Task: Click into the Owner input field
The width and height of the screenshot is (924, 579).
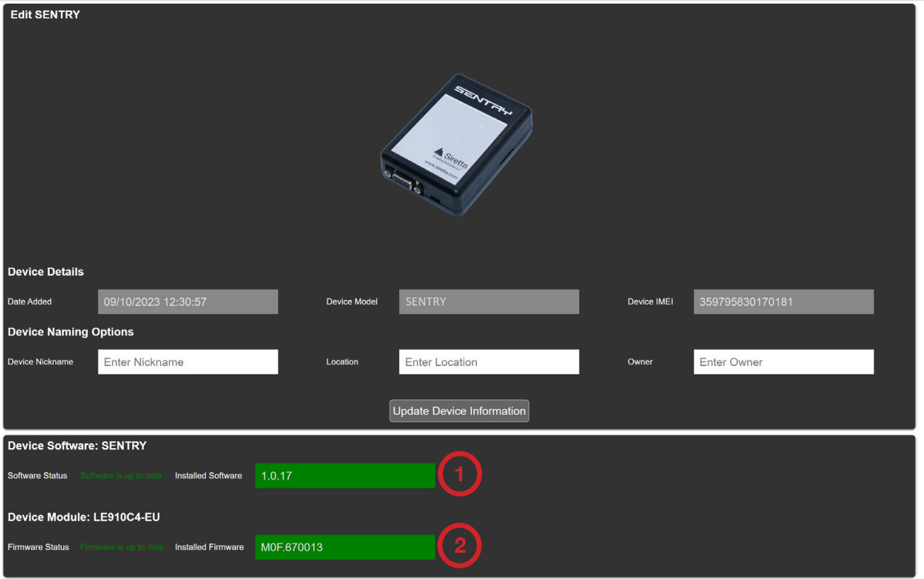Action: tap(784, 362)
